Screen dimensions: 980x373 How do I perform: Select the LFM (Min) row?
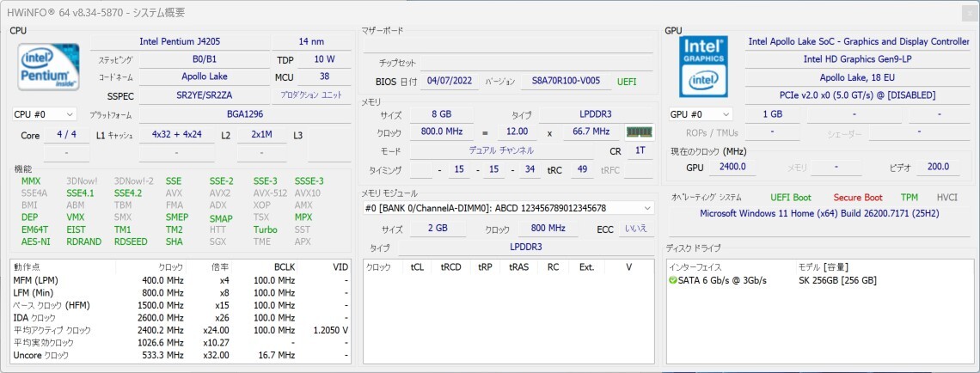181,292
